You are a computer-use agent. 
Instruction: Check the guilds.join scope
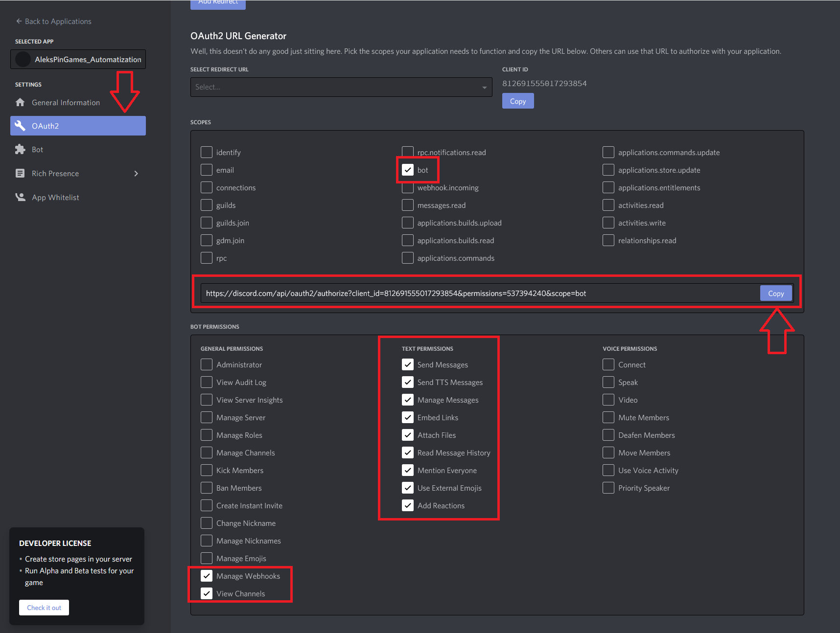207,223
